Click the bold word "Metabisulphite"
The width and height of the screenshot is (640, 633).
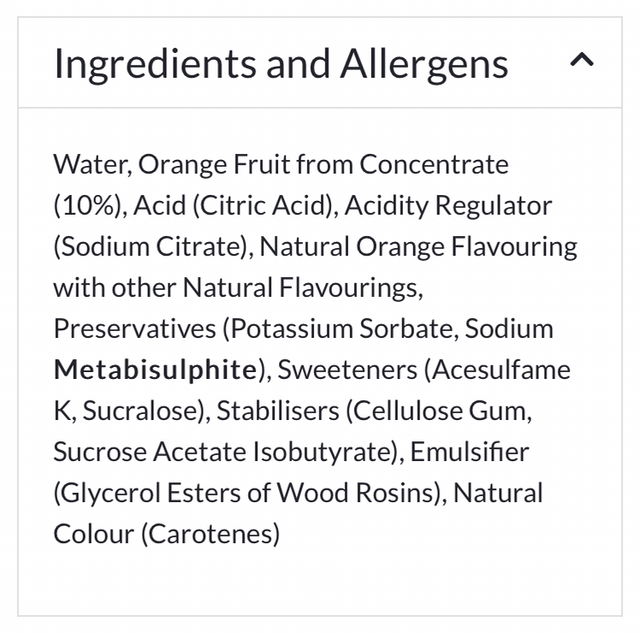(x=155, y=370)
